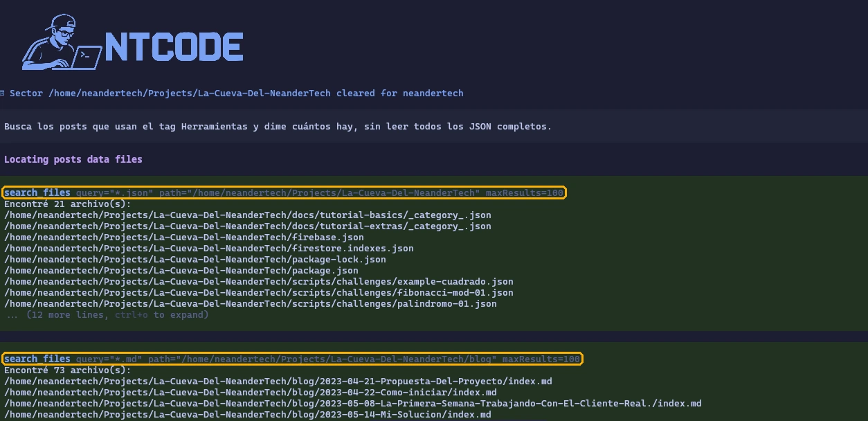
Task: Select scripts/challenges/fibonacci-mod-01.json path
Action: [x=259, y=292]
